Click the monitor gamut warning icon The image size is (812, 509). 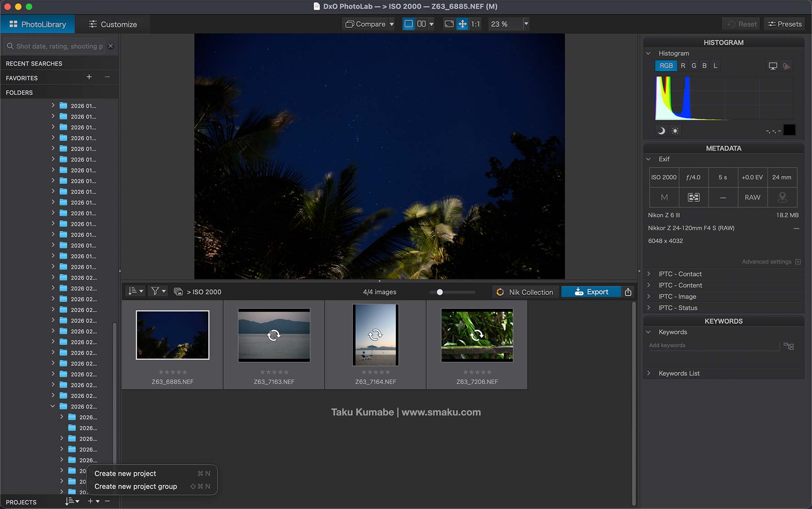coord(773,66)
